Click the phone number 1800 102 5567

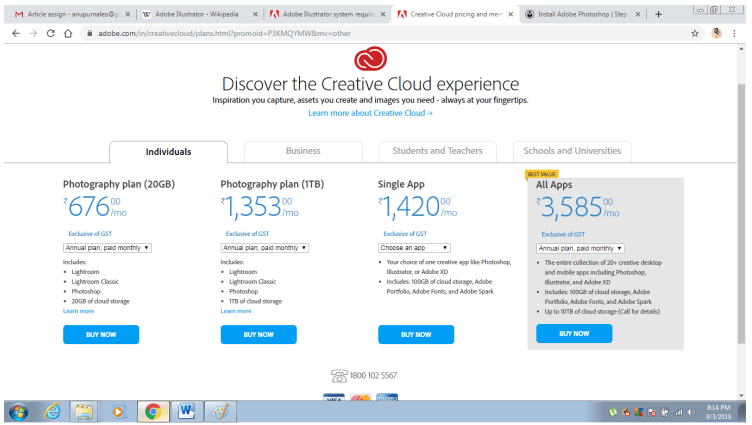374,376
